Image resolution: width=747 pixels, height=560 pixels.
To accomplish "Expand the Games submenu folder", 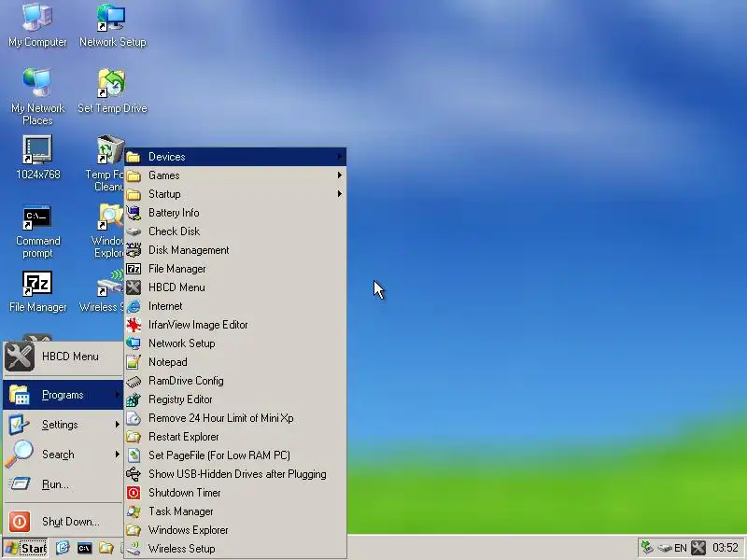I will click(x=235, y=175).
